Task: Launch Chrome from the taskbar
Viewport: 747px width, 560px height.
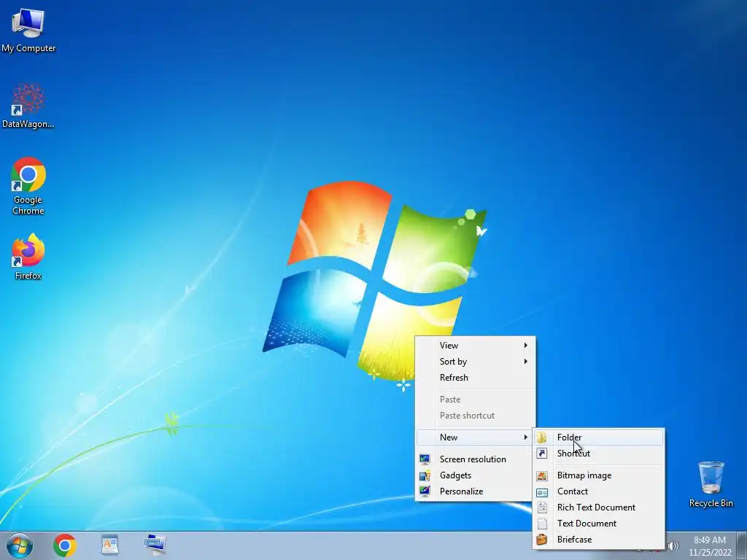Action: (65, 545)
